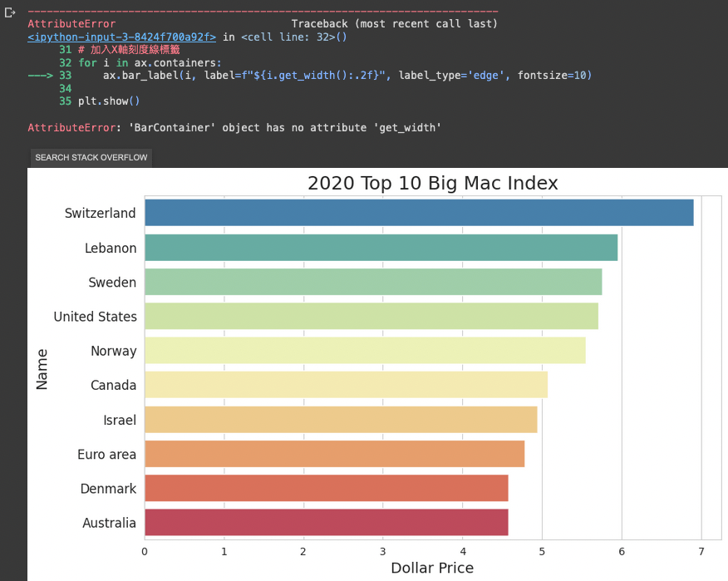
Task: Click 'Traceback (most recent call last)' text
Action: coord(394,23)
